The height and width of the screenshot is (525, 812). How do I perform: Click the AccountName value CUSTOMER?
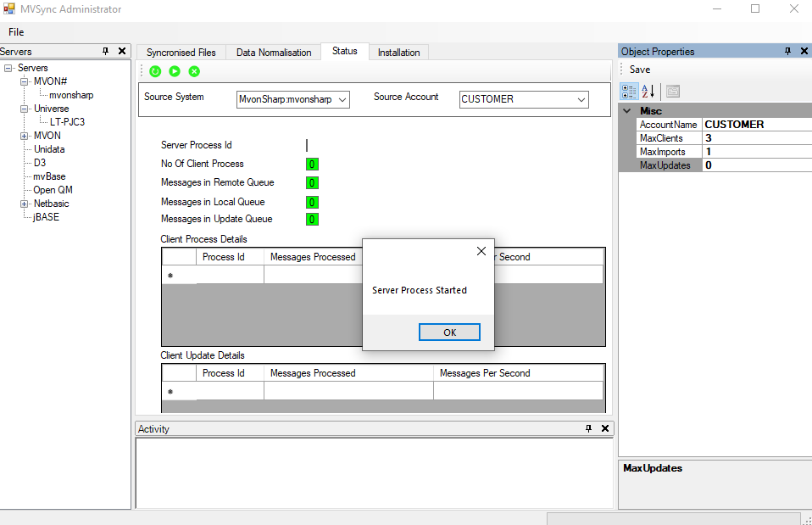tap(757, 125)
